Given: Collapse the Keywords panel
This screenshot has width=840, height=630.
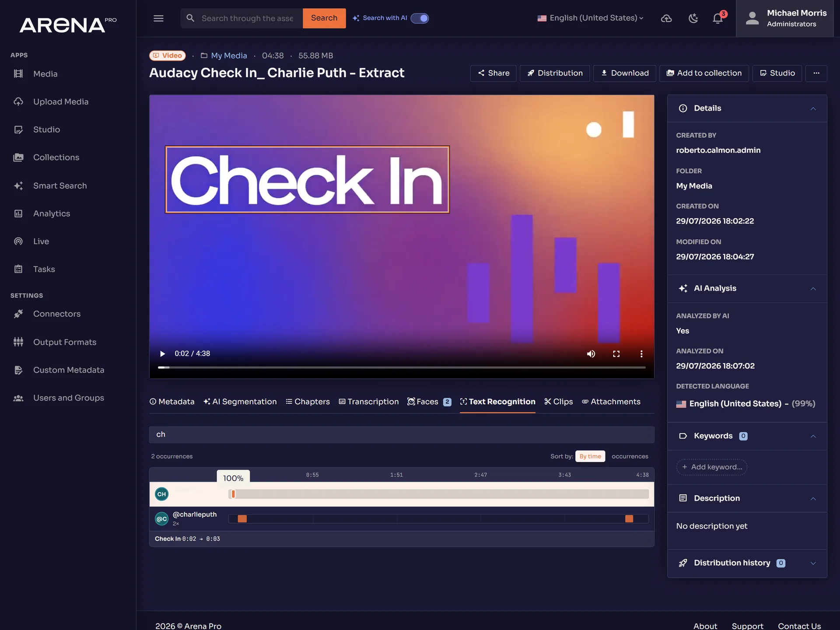Looking at the screenshot, I should (x=813, y=436).
